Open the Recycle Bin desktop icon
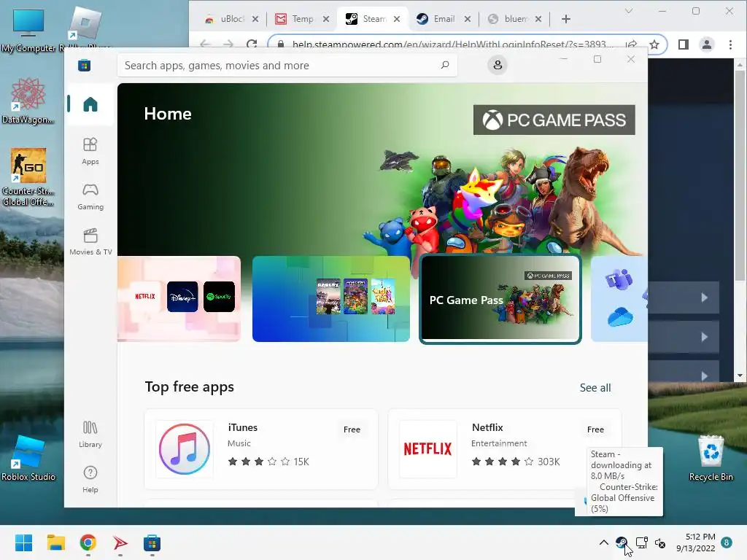Viewport: 747px width, 560px height. tap(711, 458)
